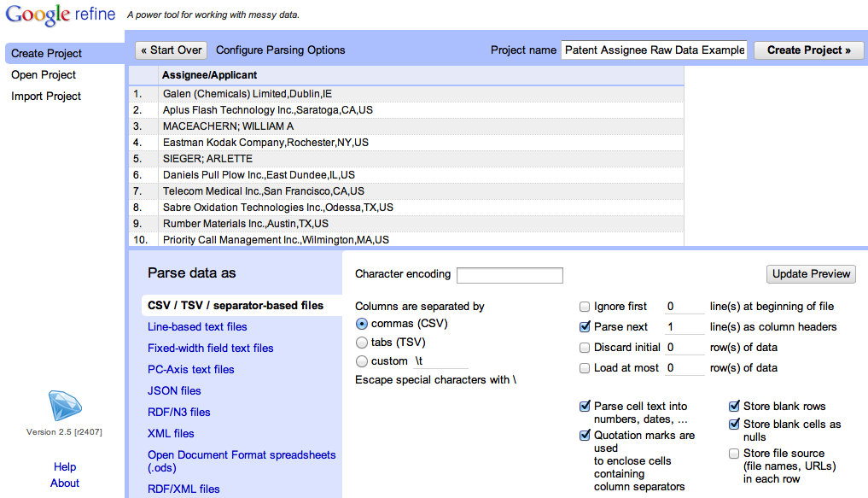Screen dimensions: 868x498
Task: Click the Configure Parsing Options heading
Action: pos(280,50)
